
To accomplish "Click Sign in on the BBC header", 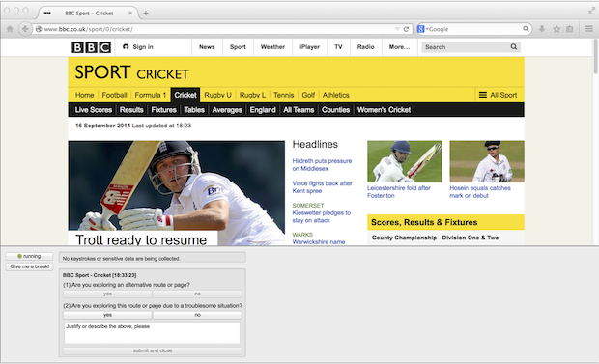I will click(138, 47).
